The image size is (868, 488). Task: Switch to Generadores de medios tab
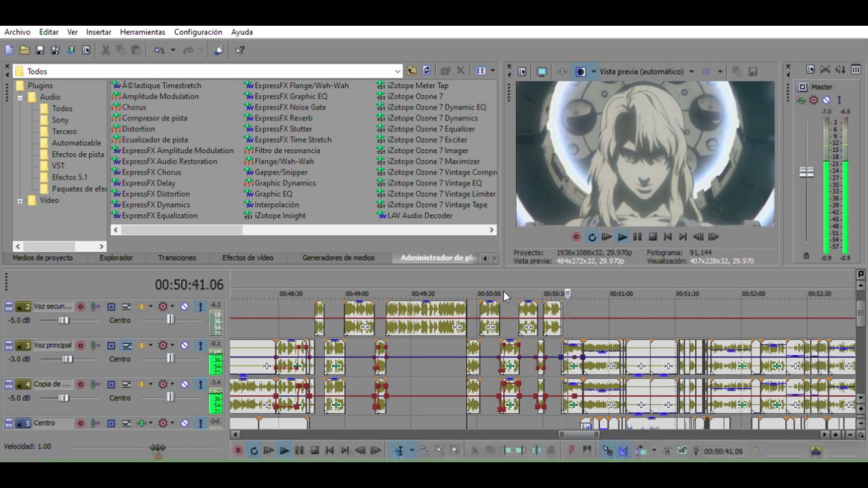point(338,258)
